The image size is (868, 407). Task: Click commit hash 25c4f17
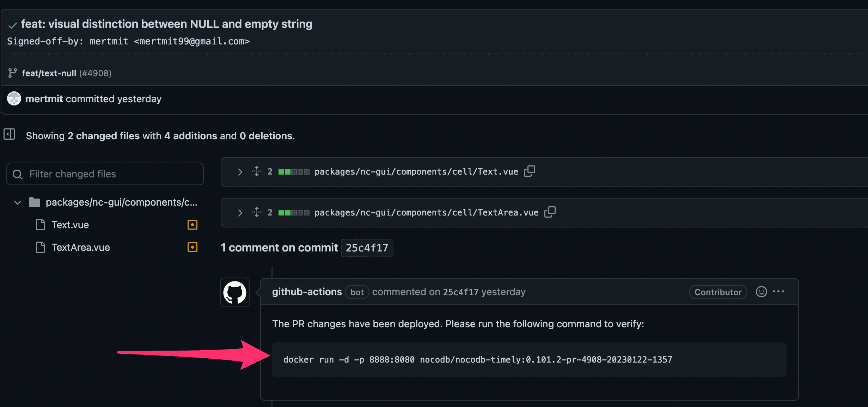(x=367, y=247)
